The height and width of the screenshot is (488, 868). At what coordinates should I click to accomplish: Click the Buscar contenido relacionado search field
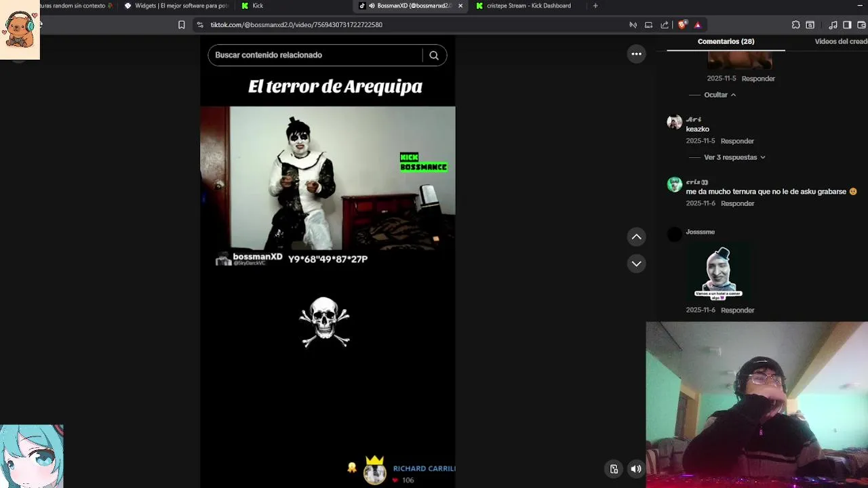(315, 55)
